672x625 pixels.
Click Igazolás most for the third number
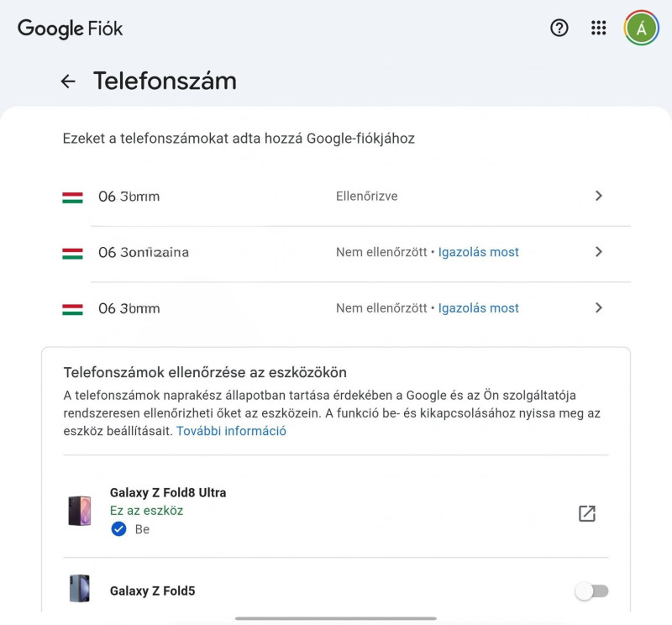coord(478,308)
